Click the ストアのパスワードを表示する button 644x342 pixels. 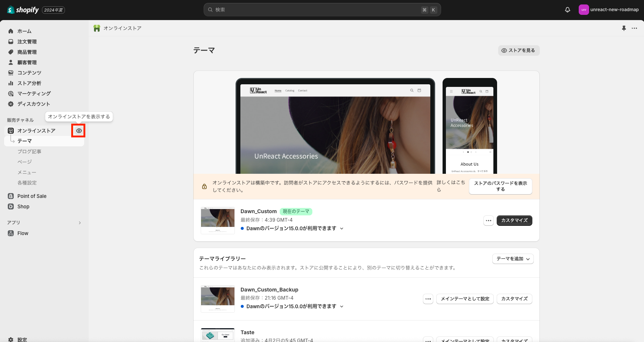click(x=500, y=186)
